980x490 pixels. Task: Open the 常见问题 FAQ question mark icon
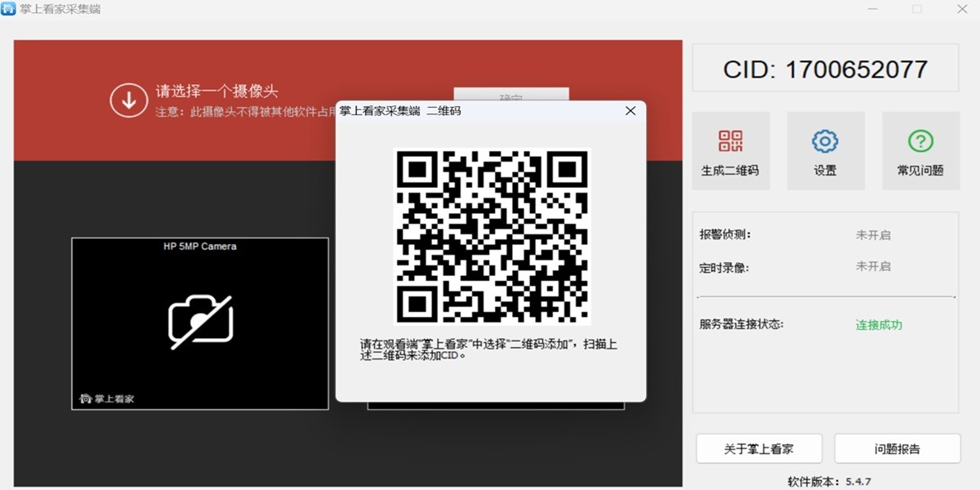(920, 150)
